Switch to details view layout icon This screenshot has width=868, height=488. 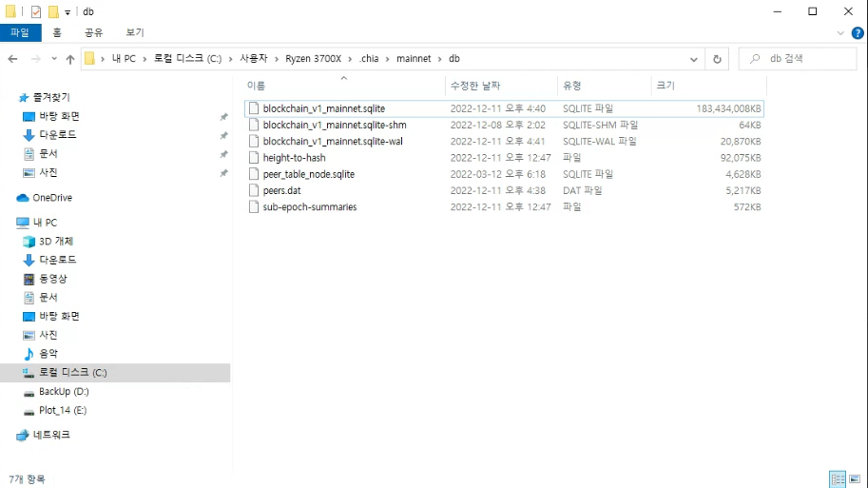(x=838, y=479)
